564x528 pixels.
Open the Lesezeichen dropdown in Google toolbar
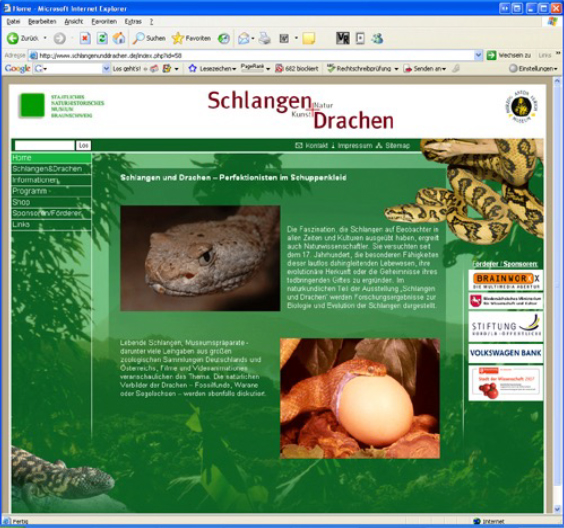213,68
